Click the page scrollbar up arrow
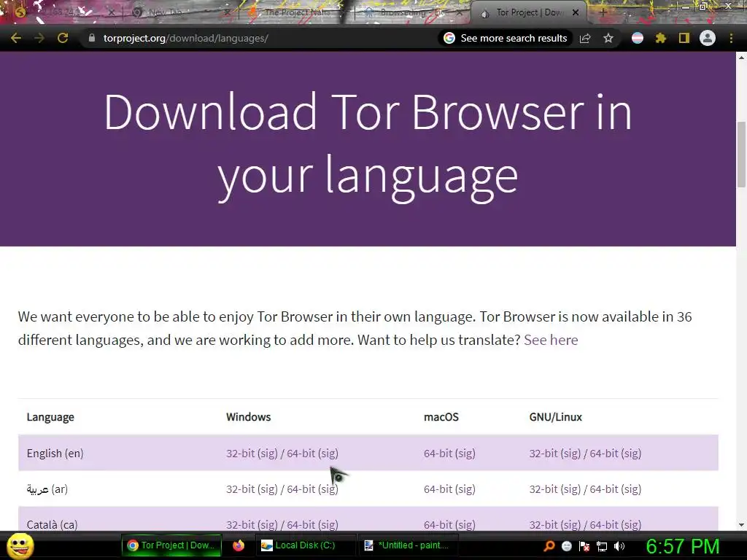 (x=741, y=58)
